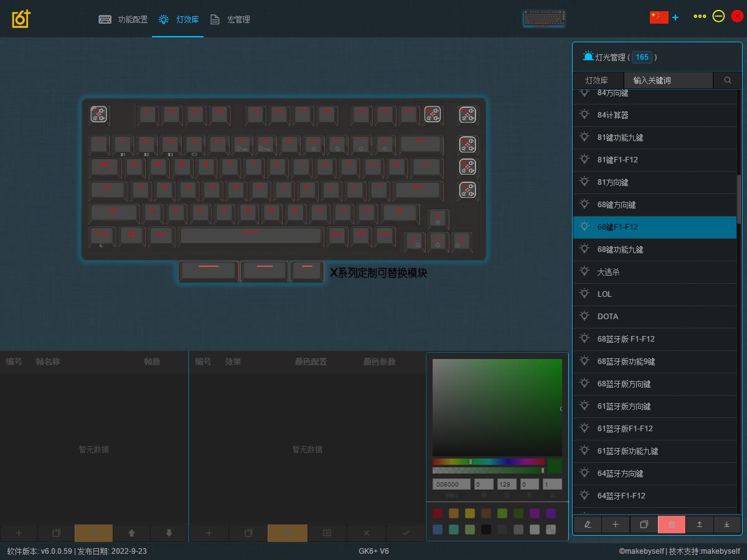Viewport: 747px width, 560px height.
Task: Select highlighted 68键F1-F12 lighting effect
Action: tap(654, 227)
